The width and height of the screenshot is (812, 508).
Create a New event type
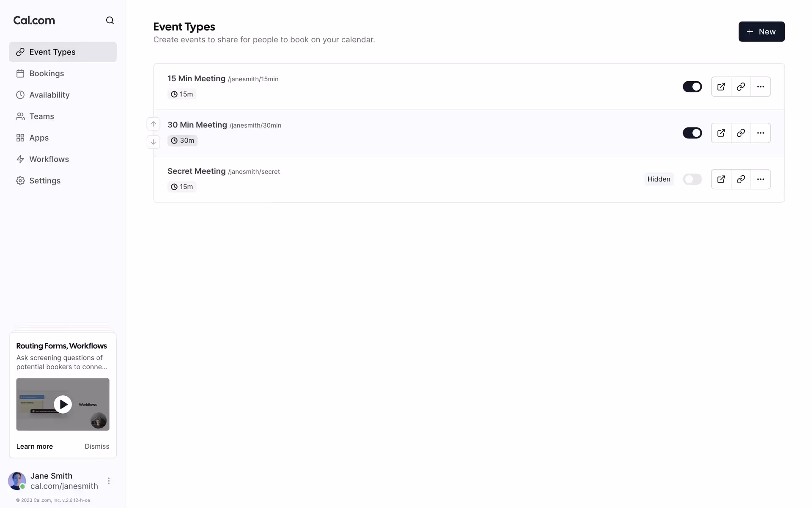[x=761, y=32]
